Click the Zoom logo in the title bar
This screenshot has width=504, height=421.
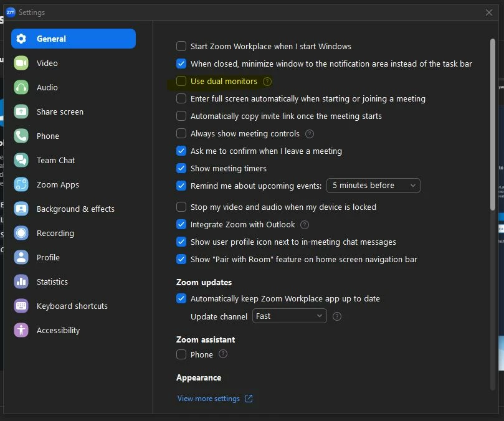click(11, 12)
